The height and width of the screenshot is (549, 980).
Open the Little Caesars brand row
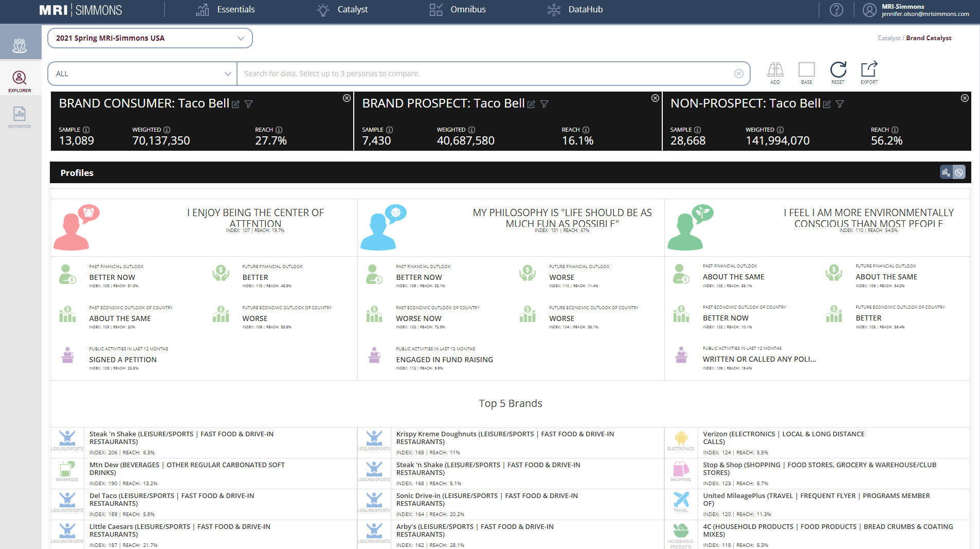[204, 535]
